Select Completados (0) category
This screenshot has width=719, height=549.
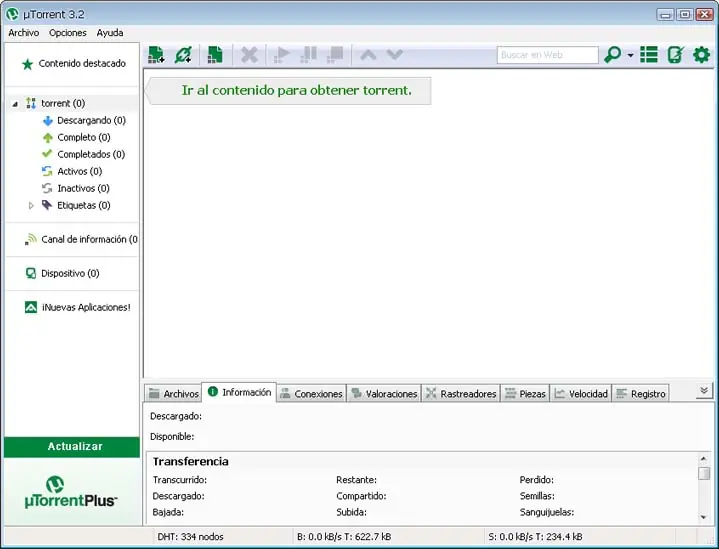pyautogui.click(x=91, y=154)
